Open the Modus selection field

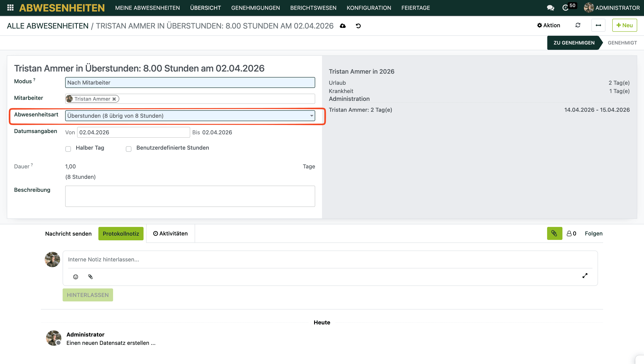(190, 83)
